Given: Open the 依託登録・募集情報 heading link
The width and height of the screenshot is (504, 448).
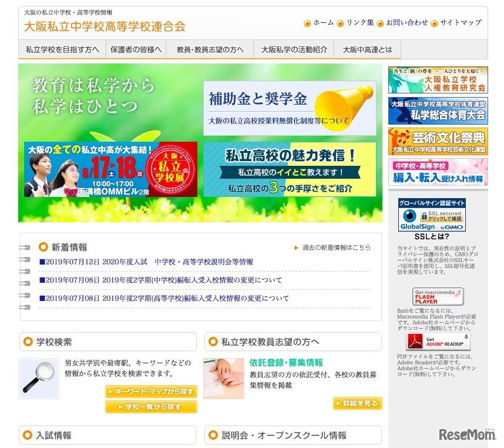Looking at the screenshot, I should click(x=286, y=362).
